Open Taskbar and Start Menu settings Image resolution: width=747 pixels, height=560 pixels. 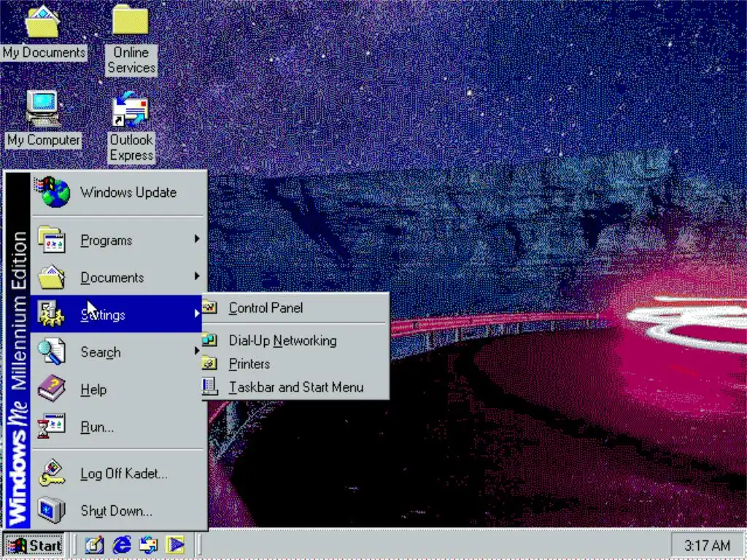point(295,387)
